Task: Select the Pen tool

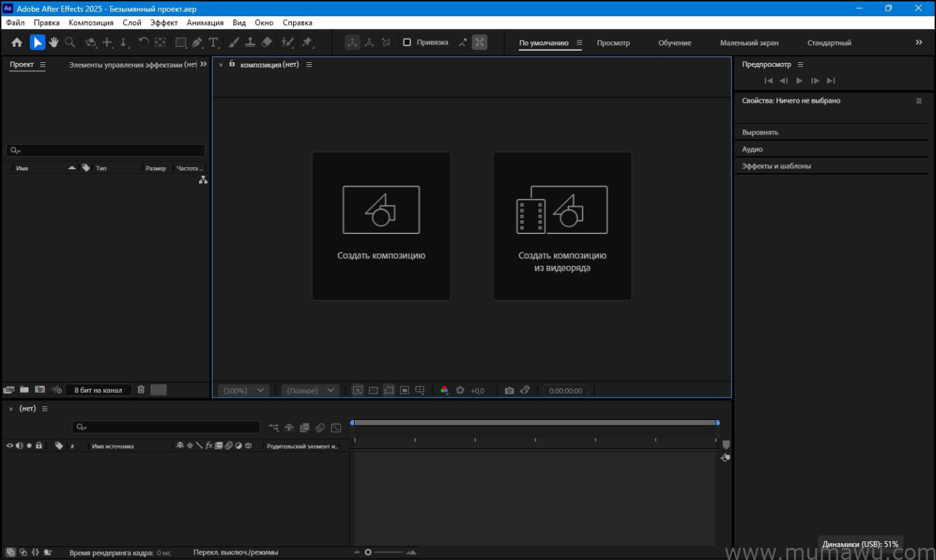Action: click(196, 42)
